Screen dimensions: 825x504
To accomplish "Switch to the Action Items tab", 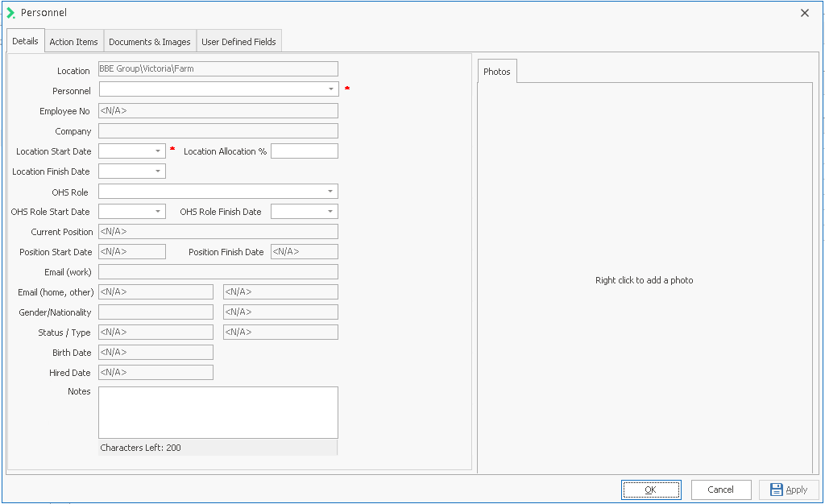I will (74, 41).
